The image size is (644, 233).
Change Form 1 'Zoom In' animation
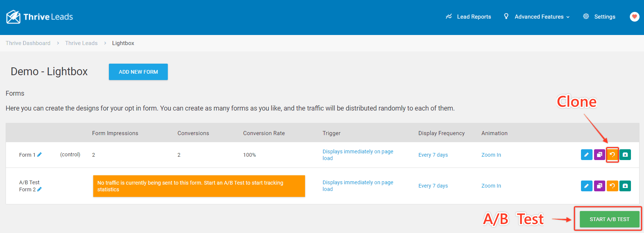(491, 155)
